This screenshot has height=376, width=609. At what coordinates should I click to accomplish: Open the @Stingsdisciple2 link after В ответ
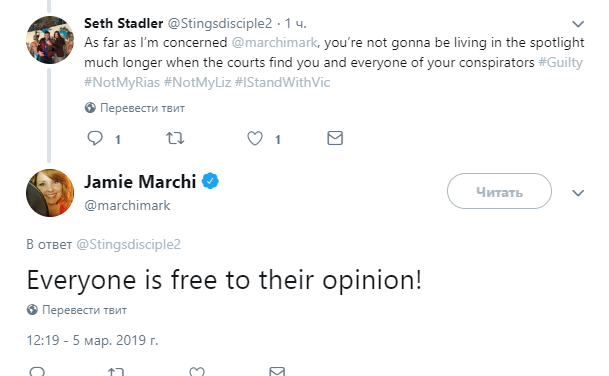[x=129, y=244]
